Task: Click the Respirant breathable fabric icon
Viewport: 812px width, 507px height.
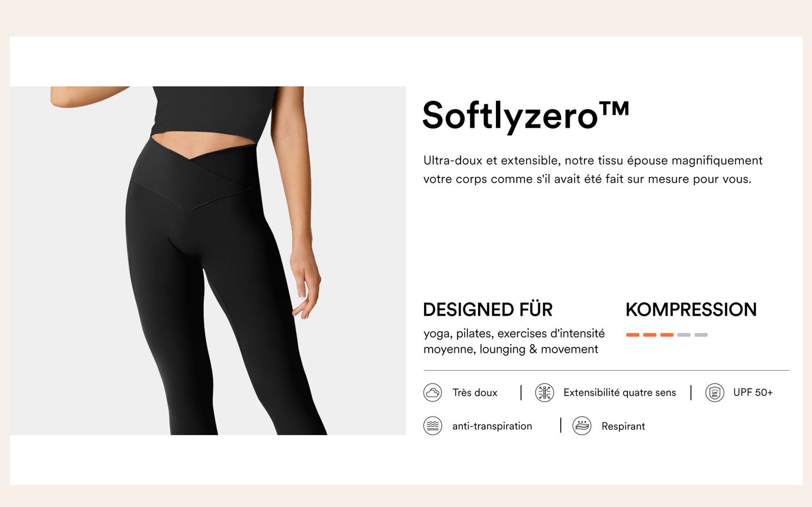Action: click(x=582, y=426)
